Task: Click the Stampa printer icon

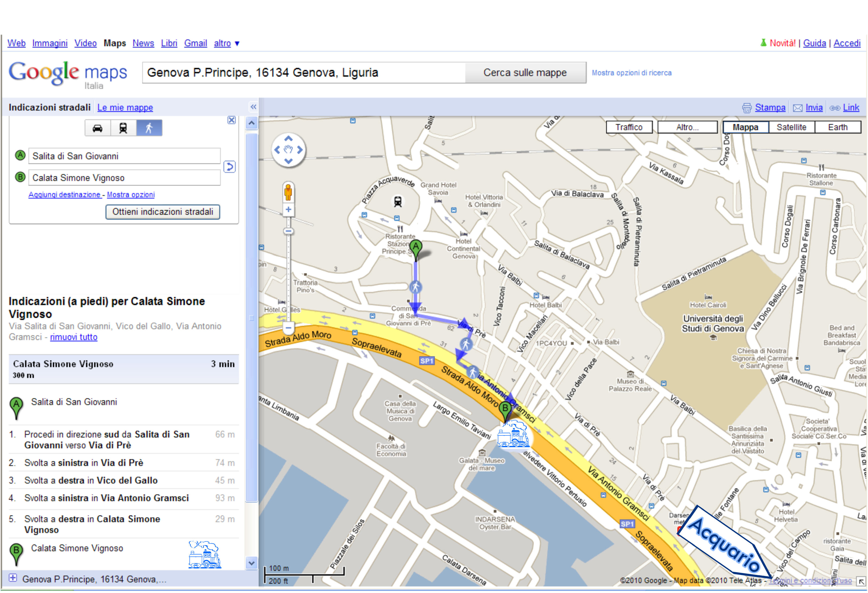Action: pos(747,108)
